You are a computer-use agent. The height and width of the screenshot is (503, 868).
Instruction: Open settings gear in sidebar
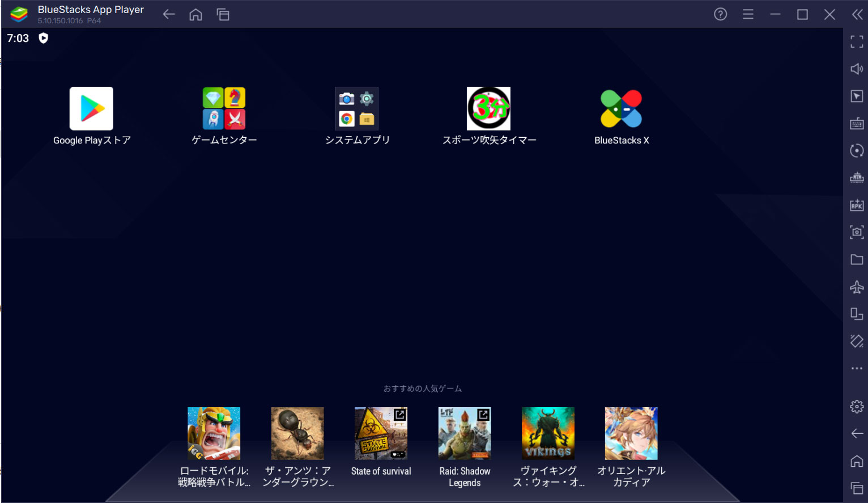click(x=857, y=406)
